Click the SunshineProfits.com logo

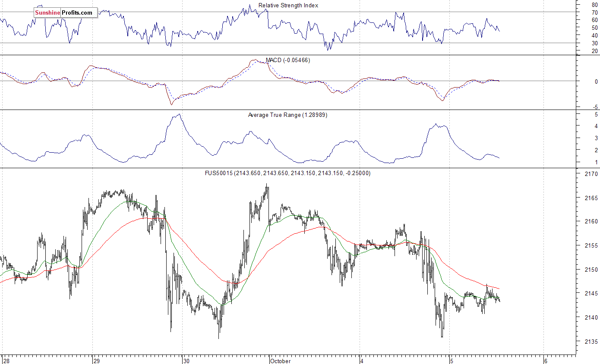pyautogui.click(x=66, y=13)
